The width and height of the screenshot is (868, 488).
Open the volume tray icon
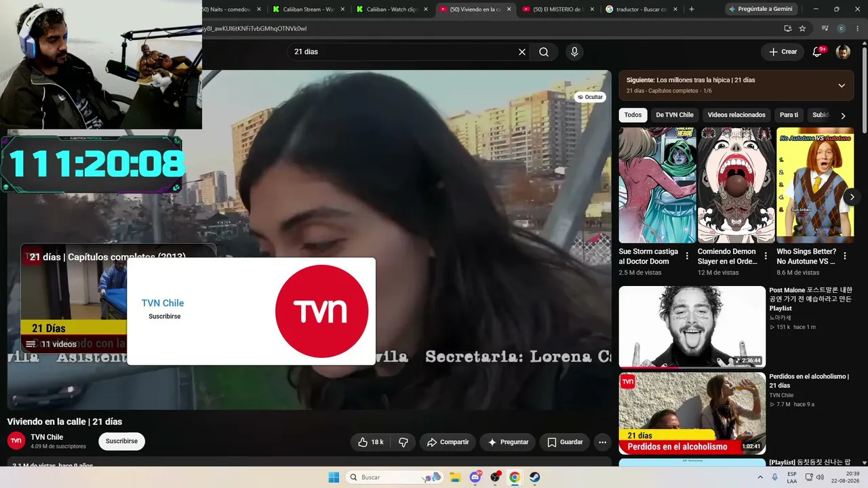(x=819, y=477)
